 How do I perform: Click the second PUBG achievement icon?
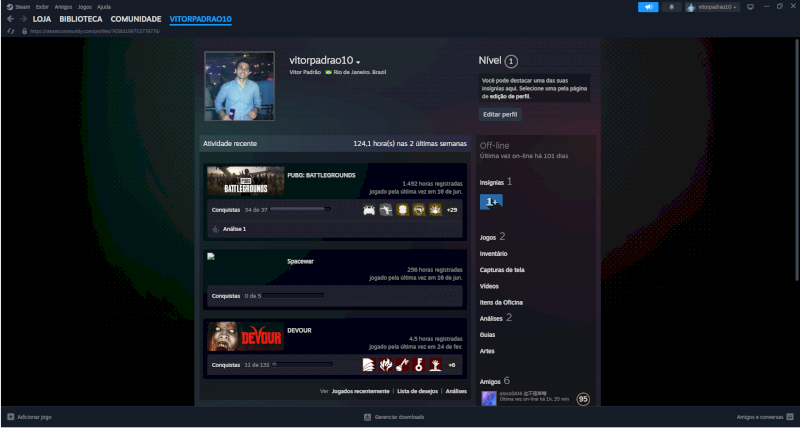[386, 210]
